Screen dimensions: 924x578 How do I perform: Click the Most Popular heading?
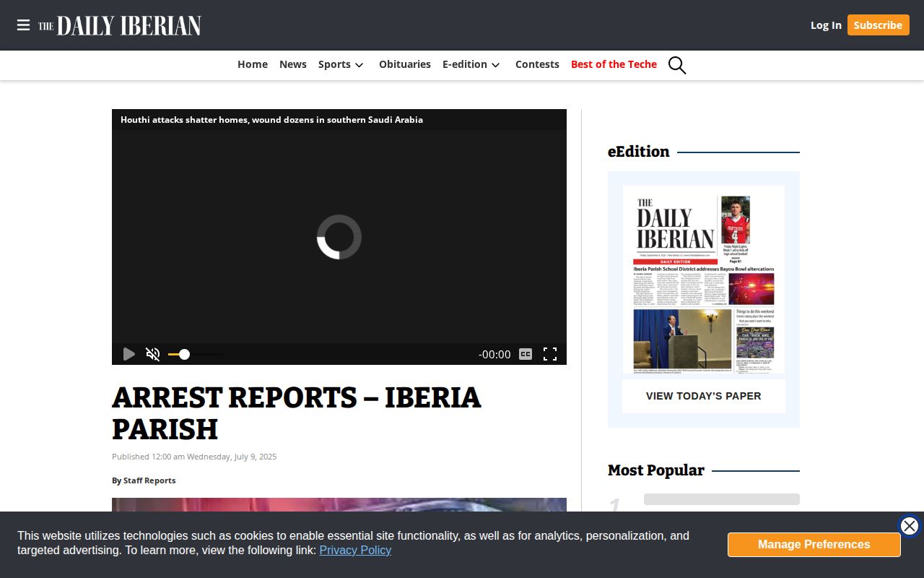point(656,470)
